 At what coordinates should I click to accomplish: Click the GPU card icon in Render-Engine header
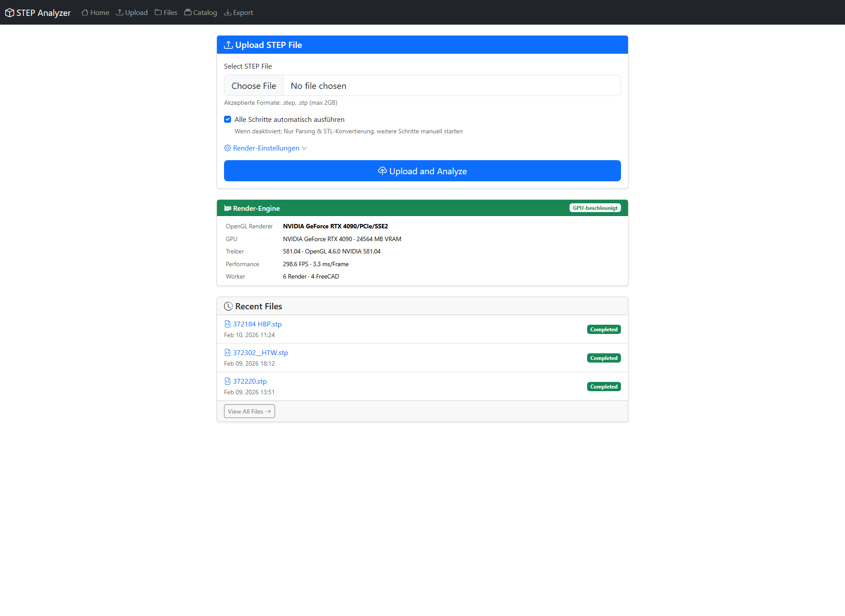point(228,208)
